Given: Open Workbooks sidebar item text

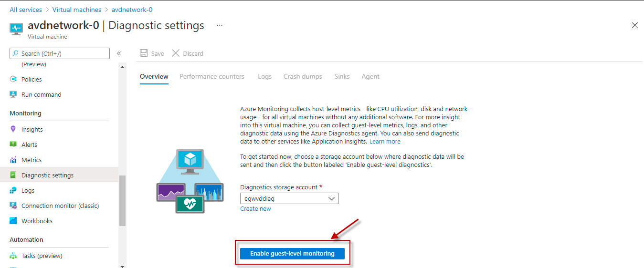Looking at the screenshot, I should (x=37, y=221).
